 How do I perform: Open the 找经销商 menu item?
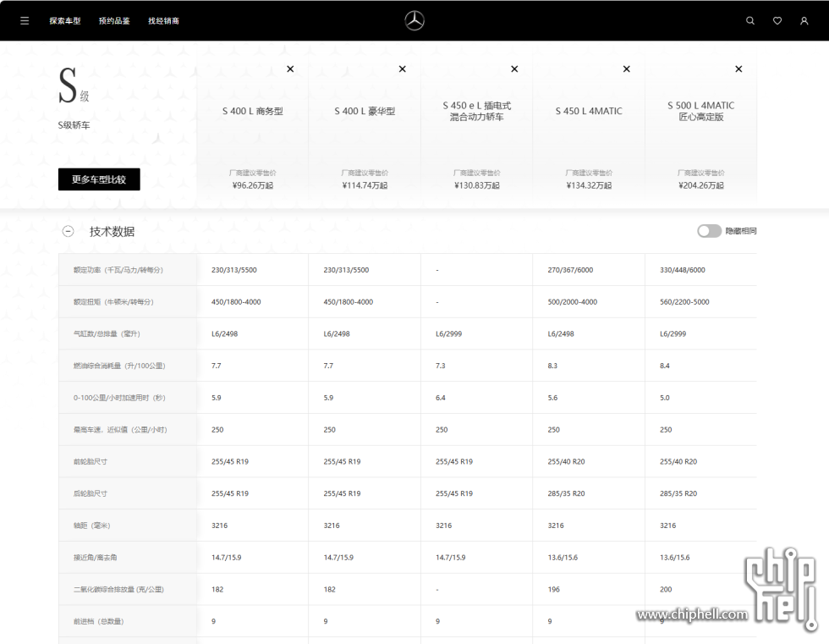point(163,20)
